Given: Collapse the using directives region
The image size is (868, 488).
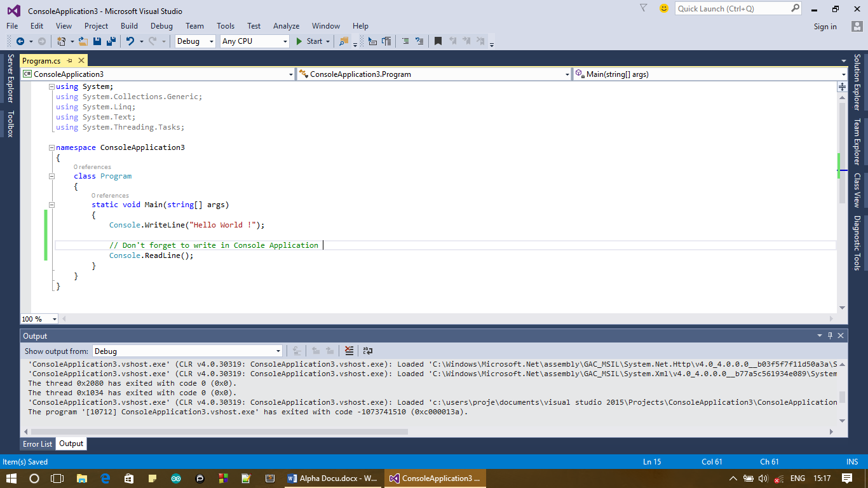Looking at the screenshot, I should pyautogui.click(x=51, y=86).
